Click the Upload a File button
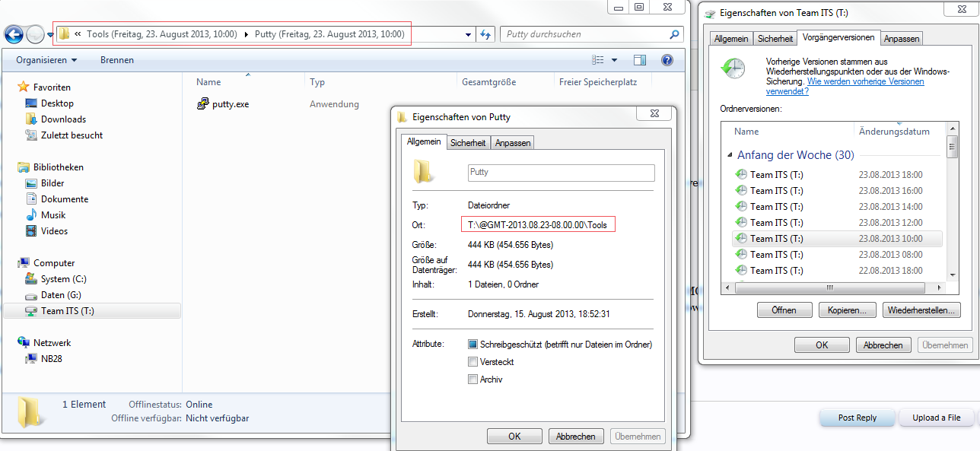The height and width of the screenshot is (451, 980). 936,418
